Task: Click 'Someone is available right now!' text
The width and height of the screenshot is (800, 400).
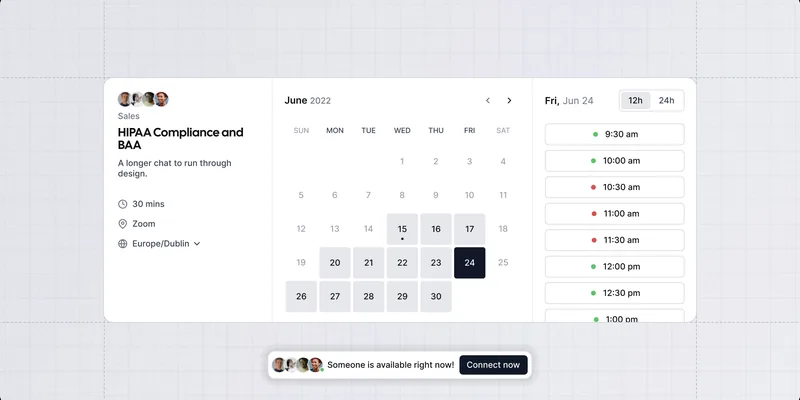Action: click(391, 365)
